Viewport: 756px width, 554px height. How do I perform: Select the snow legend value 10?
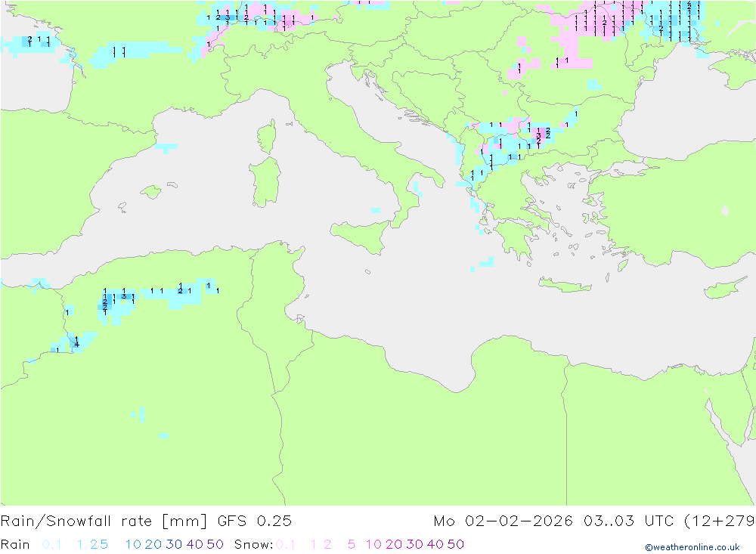click(373, 544)
